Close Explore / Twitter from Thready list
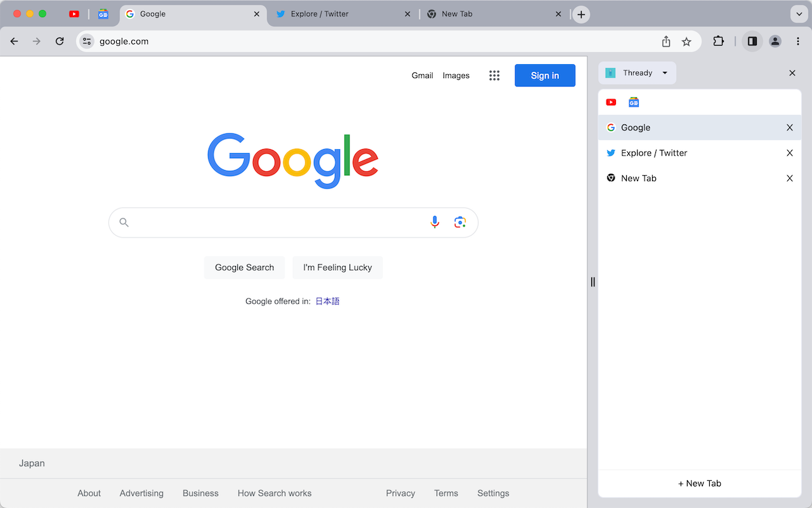Image resolution: width=812 pixels, height=508 pixels. [790, 153]
